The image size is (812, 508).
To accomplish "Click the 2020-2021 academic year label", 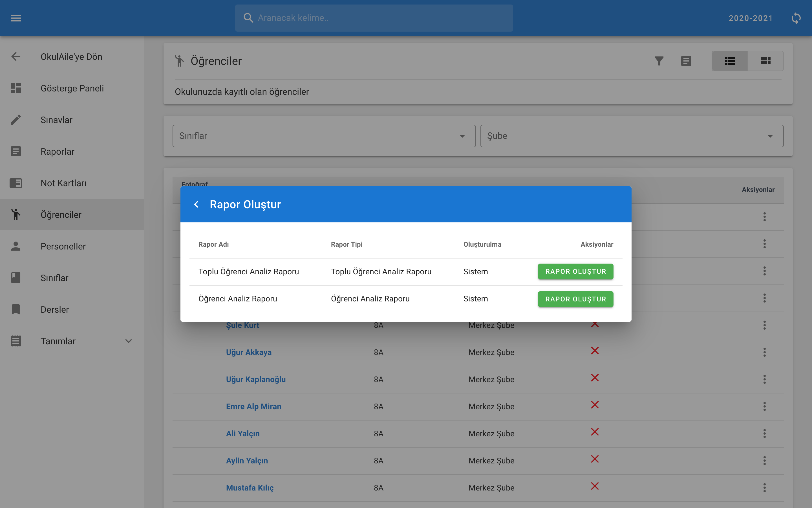I will (751, 18).
